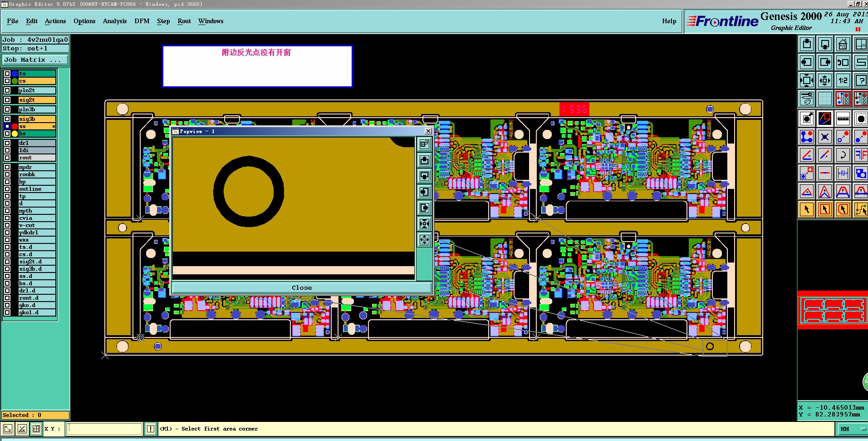Click the pan down icon in right toolbar
Image resolution: width=868 pixels, height=441 pixels.
tap(825, 44)
